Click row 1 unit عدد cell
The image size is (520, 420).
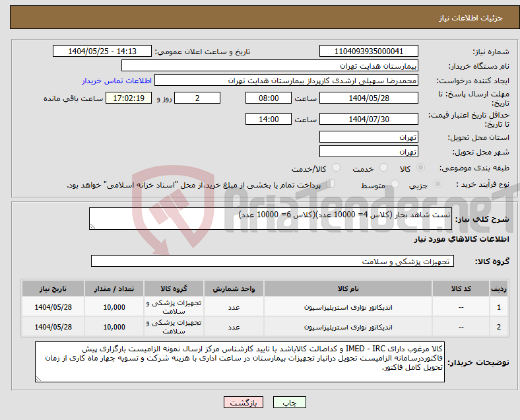coord(234,307)
